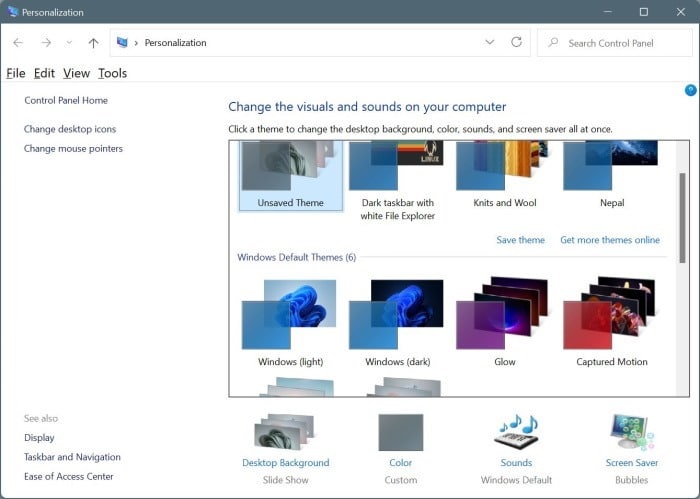Expand the address bar history dropdown
The height and width of the screenshot is (499, 700).
click(x=490, y=42)
